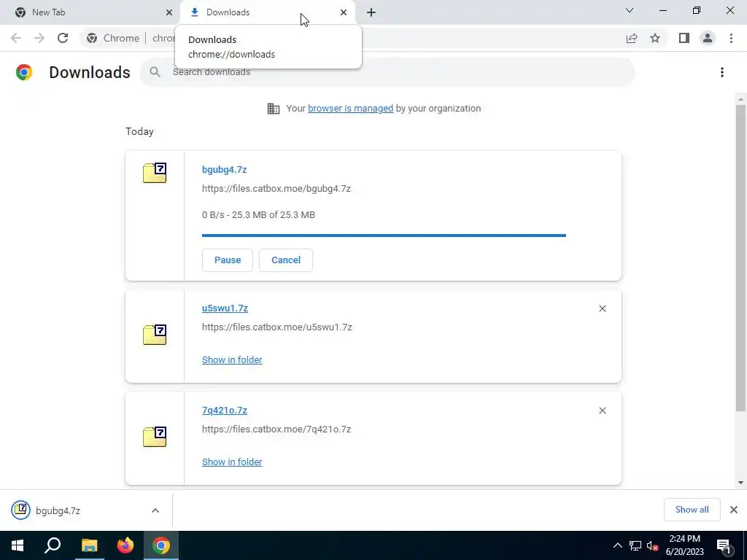
Task: Click the muted volume tray icon
Action: click(x=652, y=545)
